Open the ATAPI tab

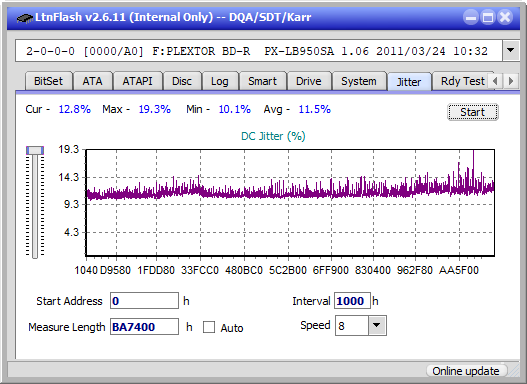click(137, 81)
